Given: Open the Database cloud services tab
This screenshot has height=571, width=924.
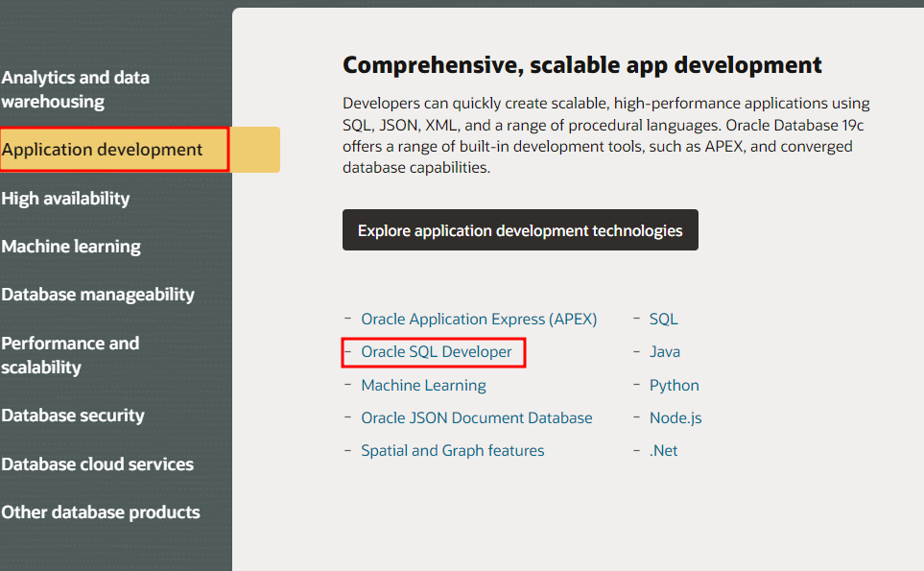Looking at the screenshot, I should coord(97,464).
